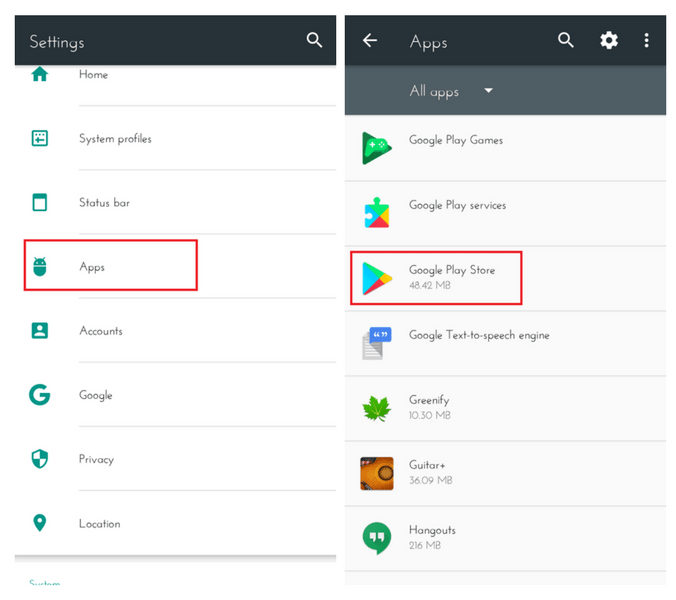
Task: Tap the Google Text-to-speech engine icon
Action: pyautogui.click(x=377, y=343)
